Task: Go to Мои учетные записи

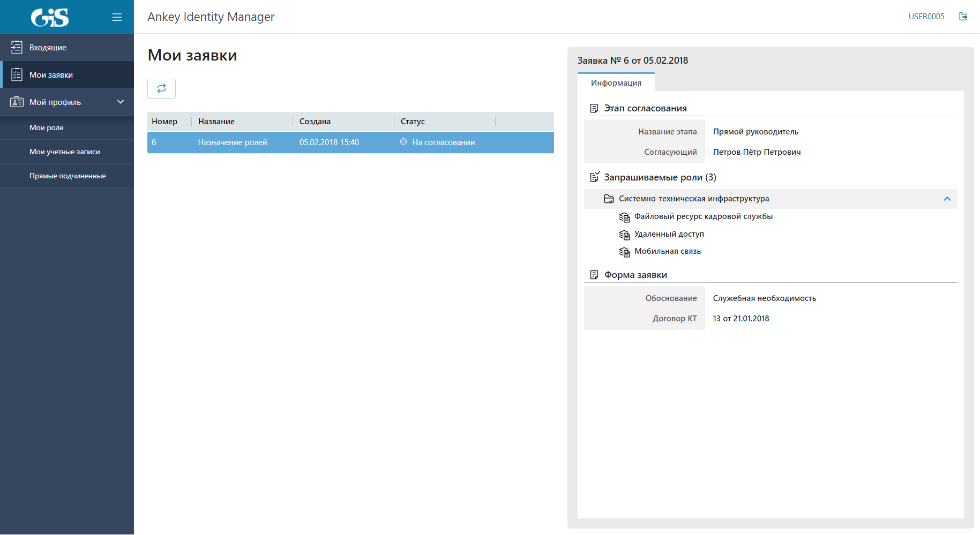Action: (65, 152)
